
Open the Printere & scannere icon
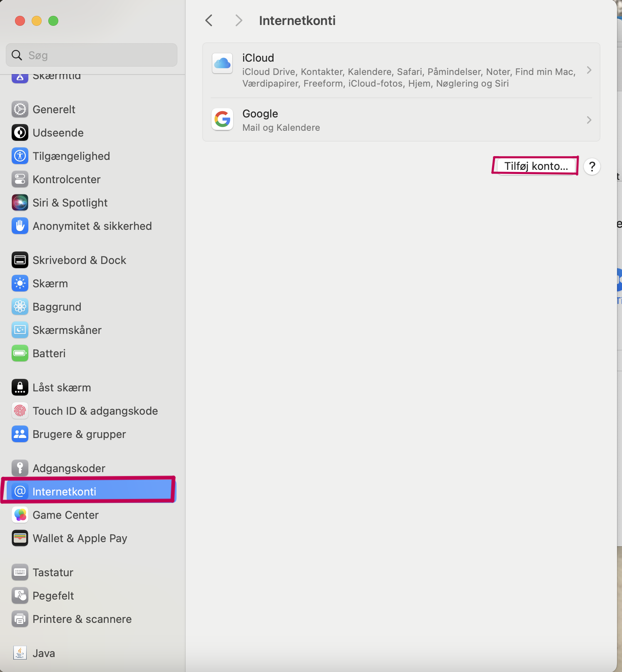pyautogui.click(x=20, y=619)
